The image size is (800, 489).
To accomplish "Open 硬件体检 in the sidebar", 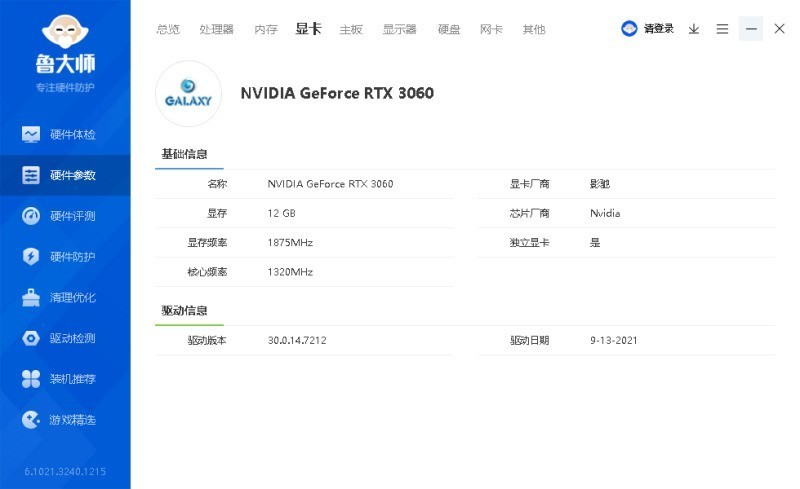I will click(x=65, y=134).
